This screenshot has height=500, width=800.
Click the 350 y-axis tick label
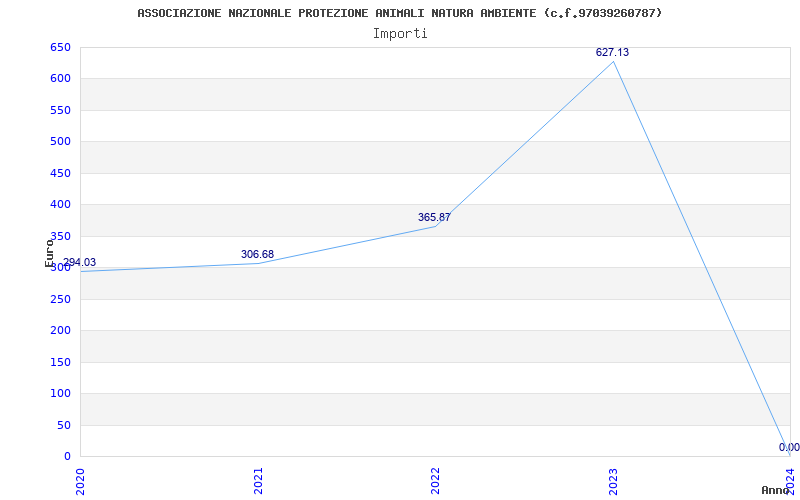click(60, 236)
